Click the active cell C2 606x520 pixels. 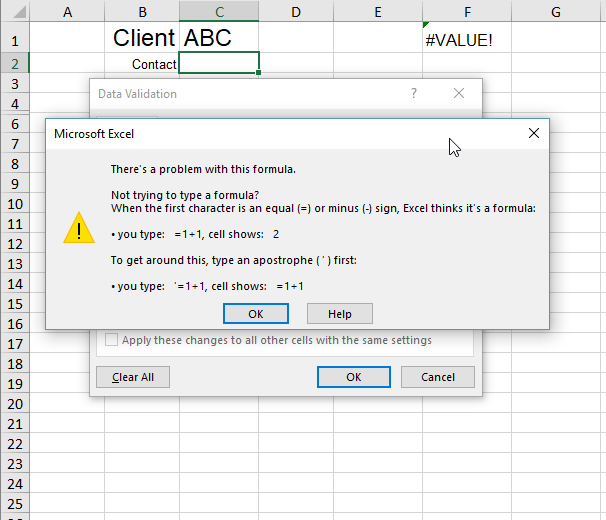[219, 63]
